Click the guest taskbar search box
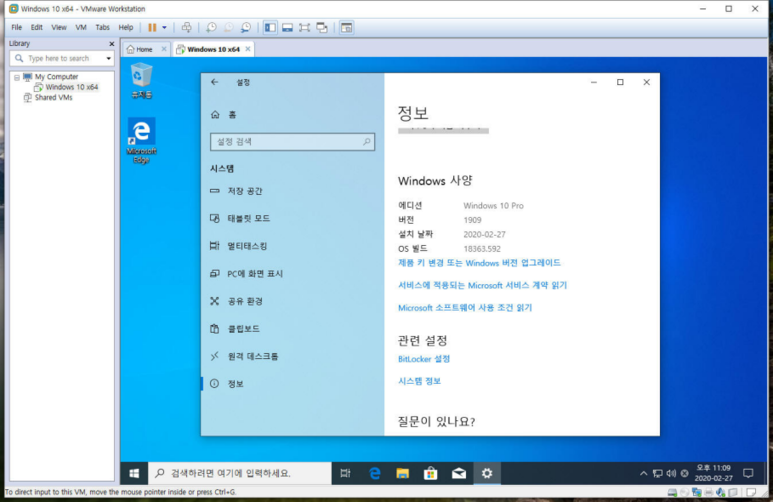The image size is (773, 502). tap(240, 473)
